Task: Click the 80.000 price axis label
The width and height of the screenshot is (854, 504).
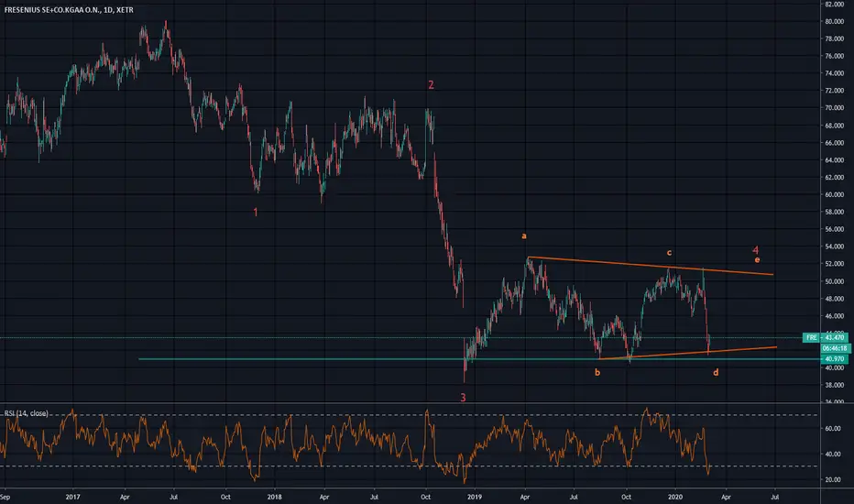Action: [835, 22]
